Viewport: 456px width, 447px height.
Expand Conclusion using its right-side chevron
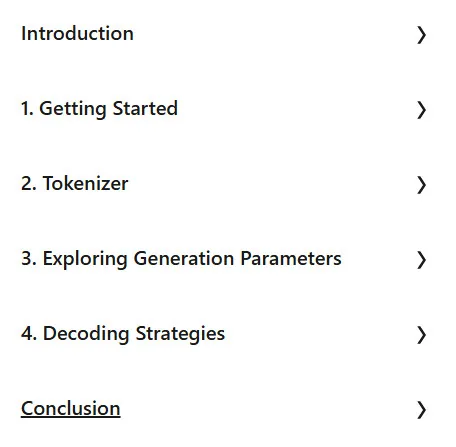tap(422, 410)
